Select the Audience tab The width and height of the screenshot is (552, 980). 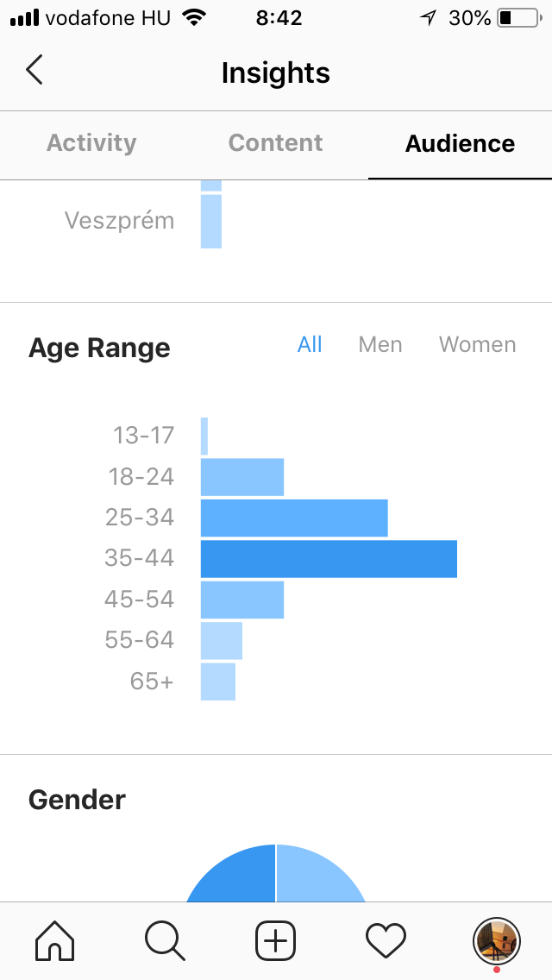460,143
